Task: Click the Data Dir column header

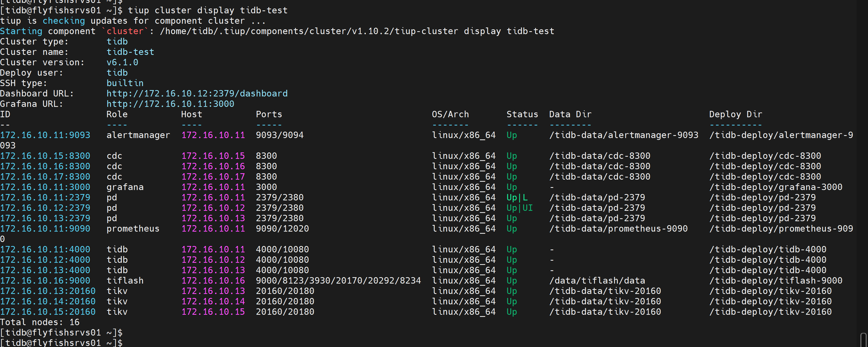Action: [570, 114]
